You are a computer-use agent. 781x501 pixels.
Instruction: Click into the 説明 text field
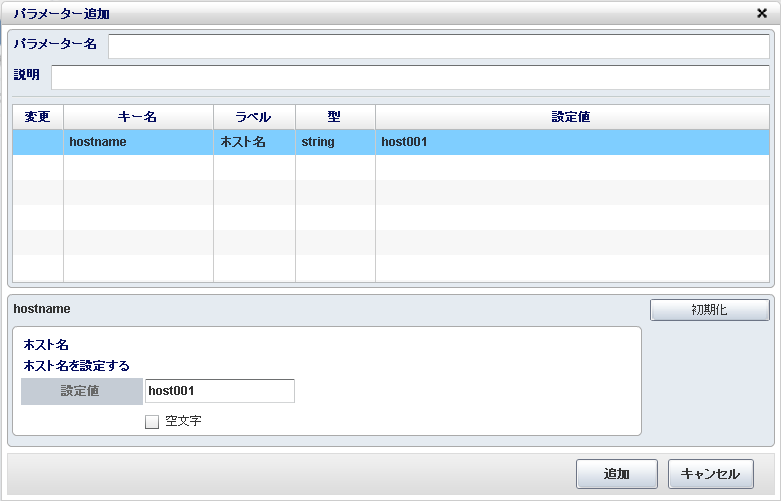[410, 78]
